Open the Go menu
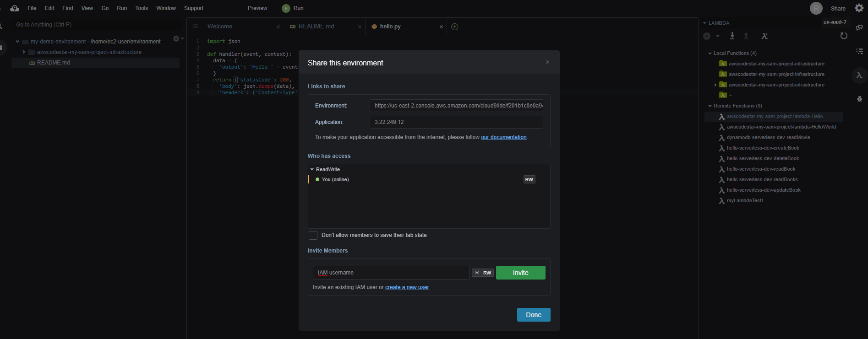 tap(105, 8)
